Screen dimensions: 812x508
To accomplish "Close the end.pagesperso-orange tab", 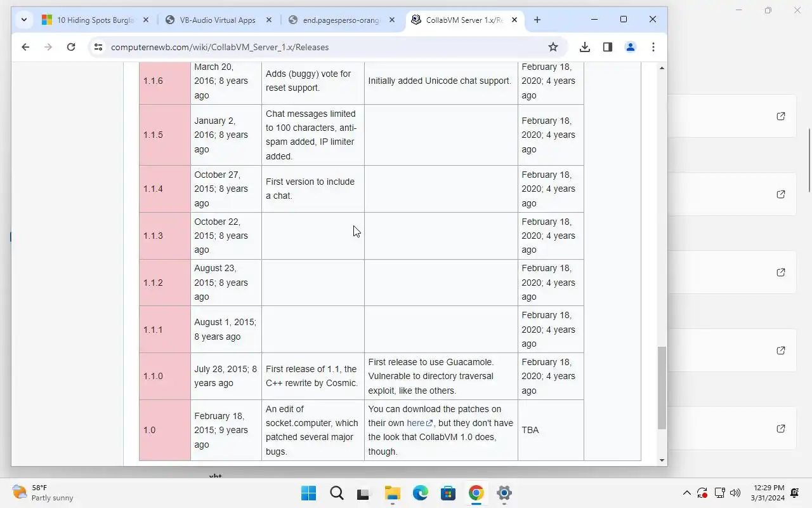I will point(391,20).
